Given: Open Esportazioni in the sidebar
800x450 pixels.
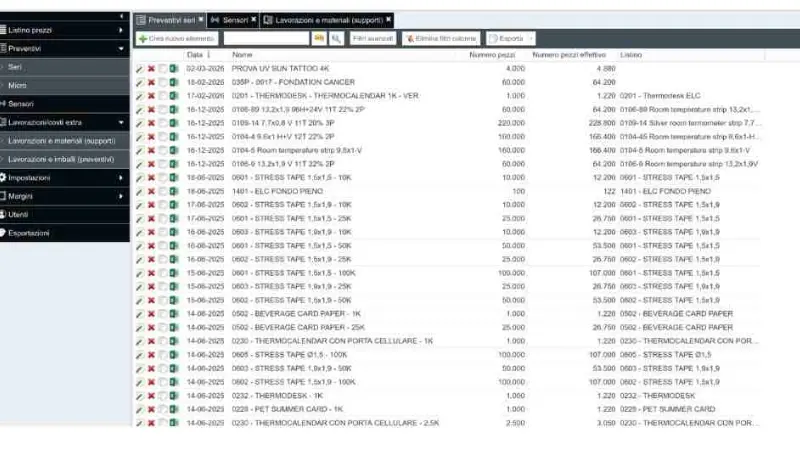Looking at the screenshot, I should click(x=64, y=233).
